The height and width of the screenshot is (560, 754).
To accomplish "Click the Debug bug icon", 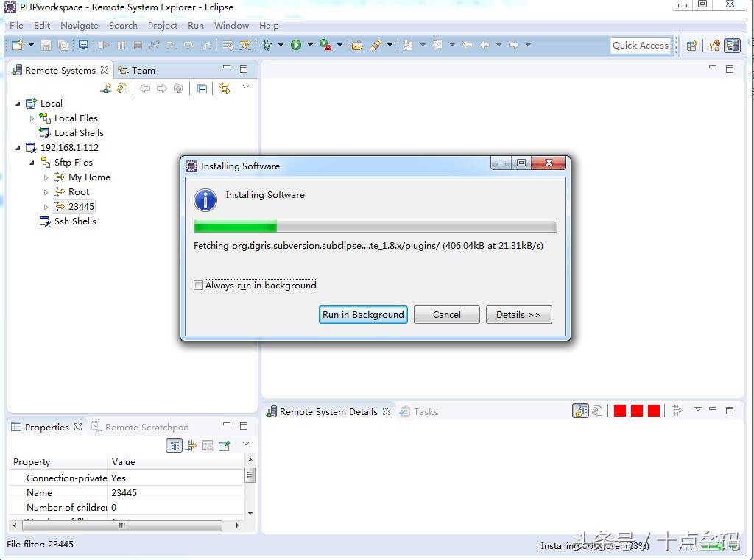I will coord(267,45).
